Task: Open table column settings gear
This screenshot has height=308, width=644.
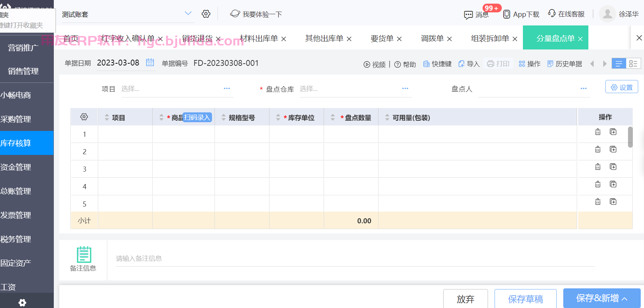Action: click(84, 117)
